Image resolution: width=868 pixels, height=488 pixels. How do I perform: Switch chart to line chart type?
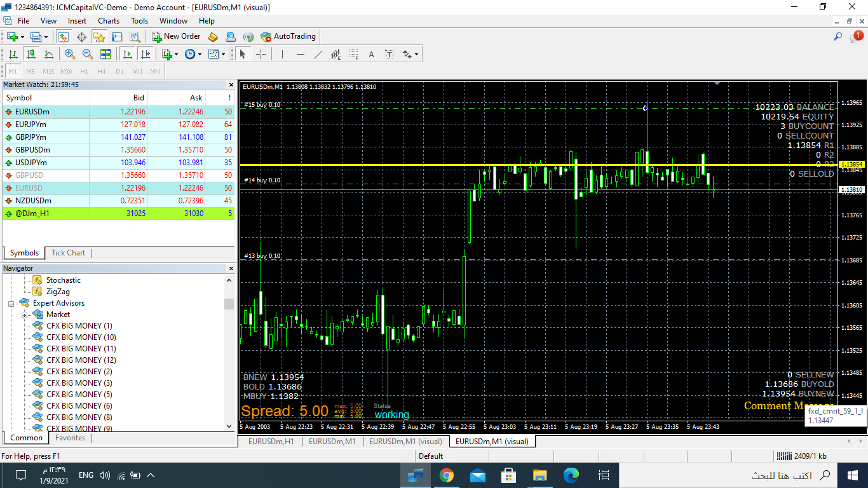49,54
